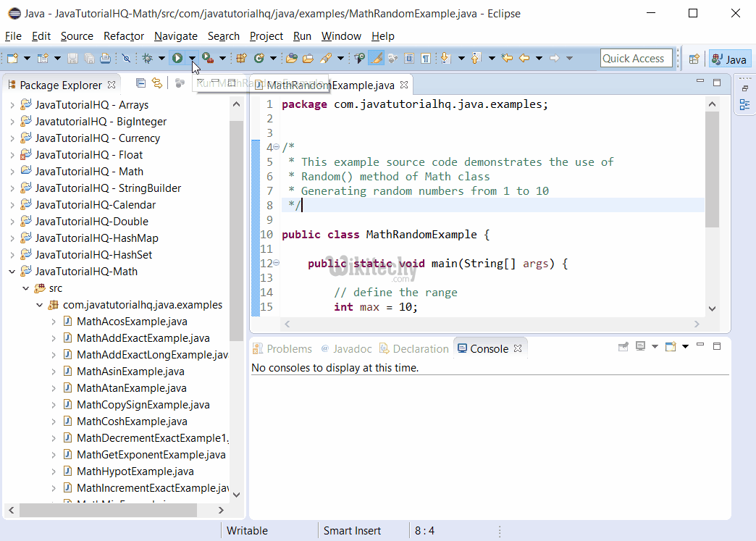The height and width of the screenshot is (541, 756).
Task: Expand the JavaTutorialHQ - Arrays project
Action: (x=13, y=104)
